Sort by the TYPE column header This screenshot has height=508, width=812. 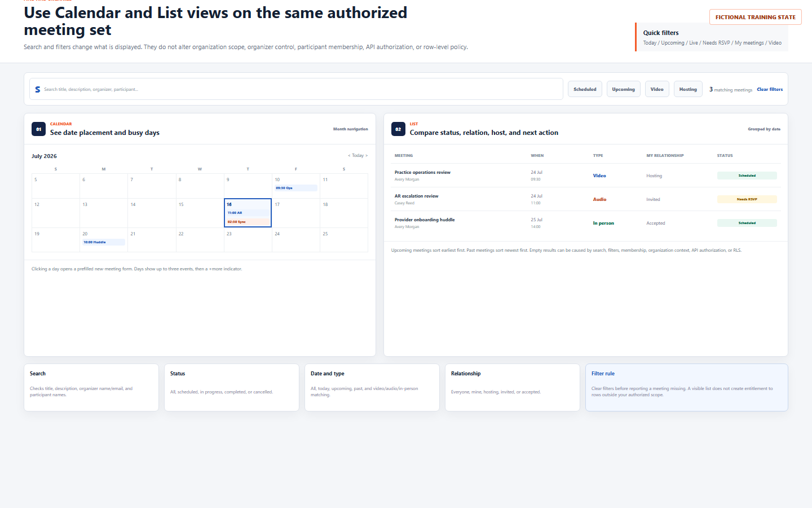tap(598, 155)
